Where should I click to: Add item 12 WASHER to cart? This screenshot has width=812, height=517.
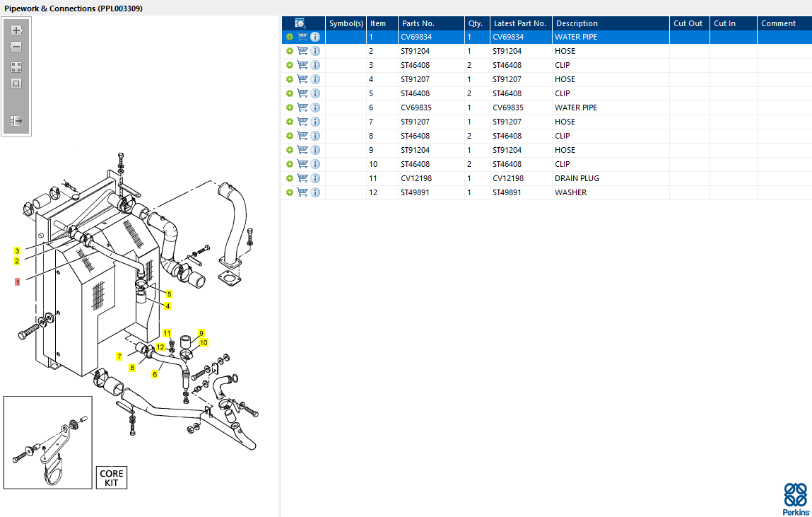302,192
